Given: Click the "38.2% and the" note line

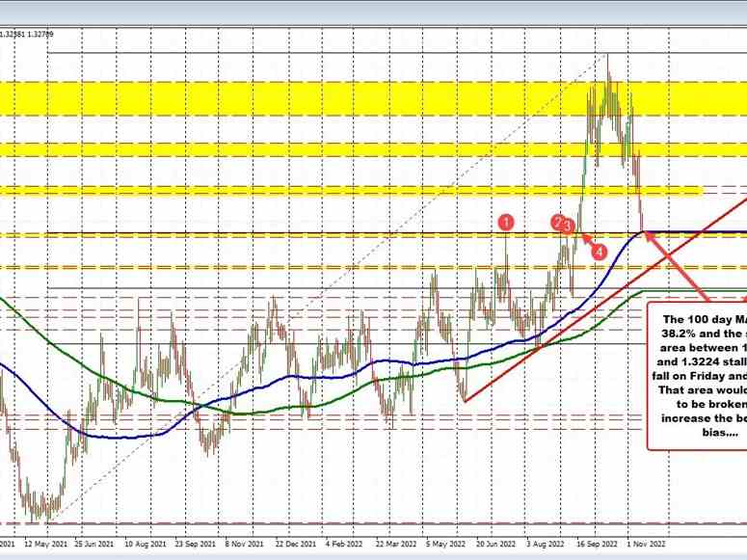Looking at the screenshot, I should pos(705,333).
